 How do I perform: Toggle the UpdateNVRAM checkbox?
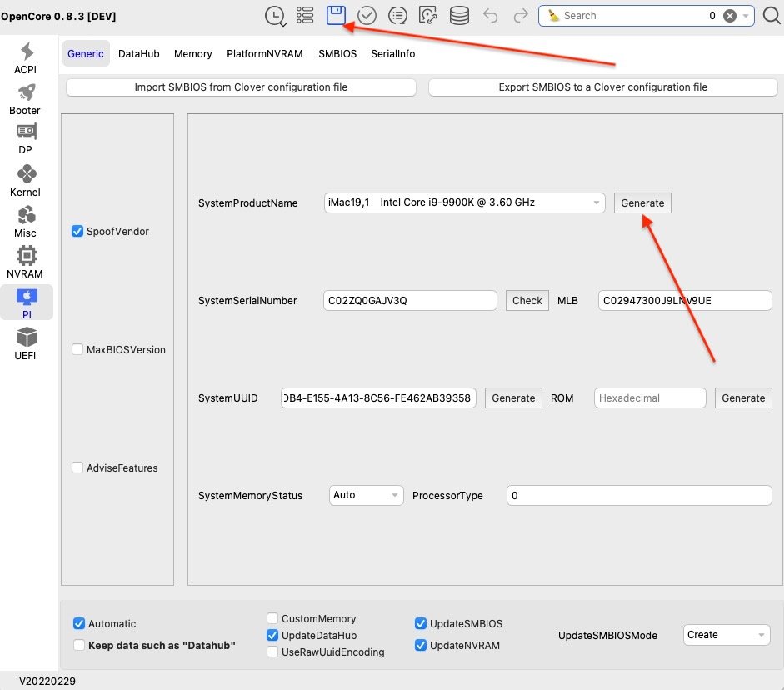[x=421, y=645]
